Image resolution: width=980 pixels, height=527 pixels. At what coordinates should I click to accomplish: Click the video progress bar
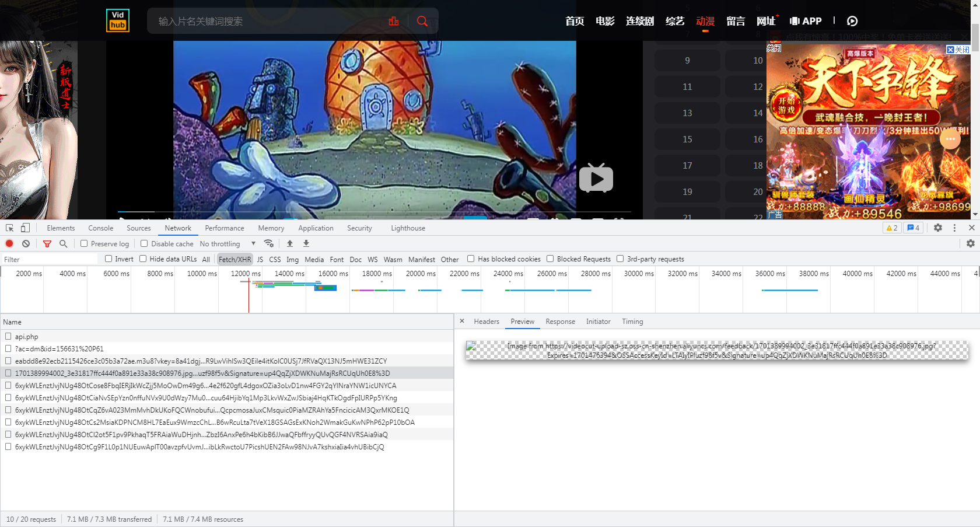374,211
